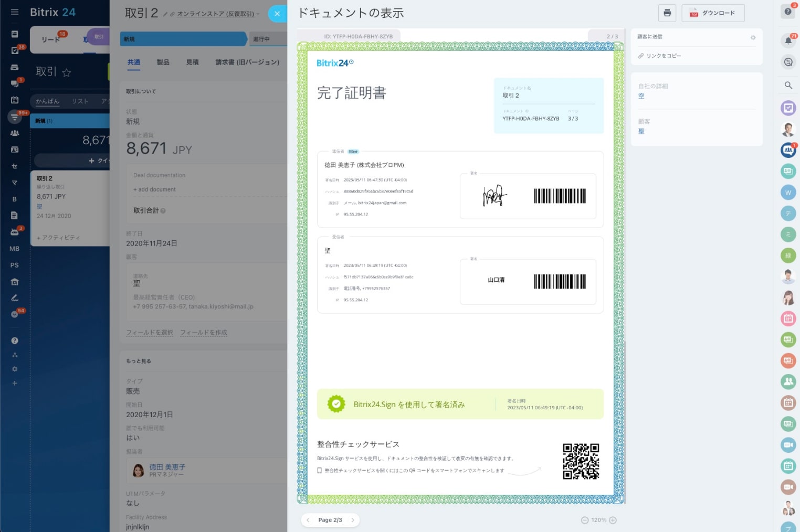
Task: Open tasks icon with 38 badge
Action: (15, 50)
